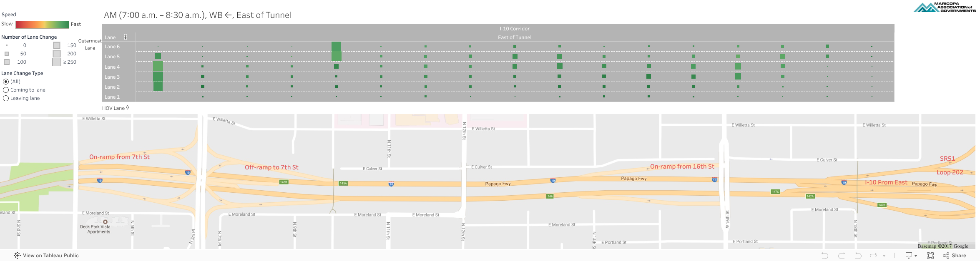Click the Revert (reset view) icon
The width and height of the screenshot is (980, 261).
[858, 256]
